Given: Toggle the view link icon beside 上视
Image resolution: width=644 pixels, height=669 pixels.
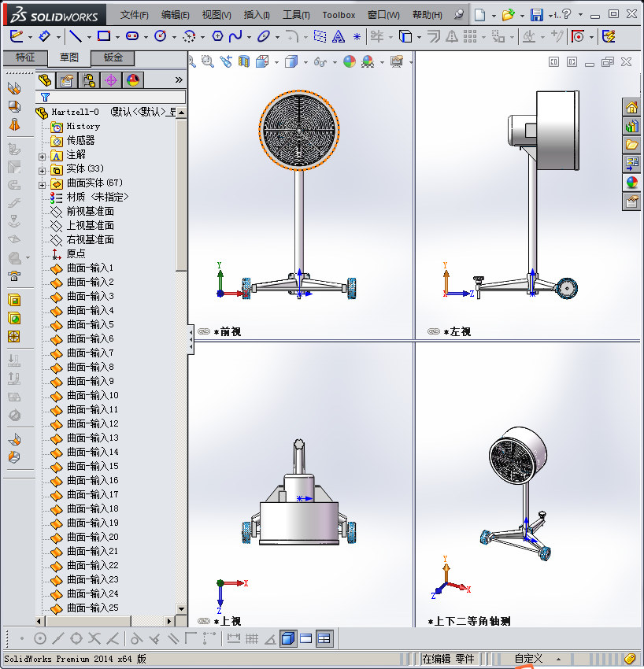Looking at the screenshot, I should coord(205,621).
